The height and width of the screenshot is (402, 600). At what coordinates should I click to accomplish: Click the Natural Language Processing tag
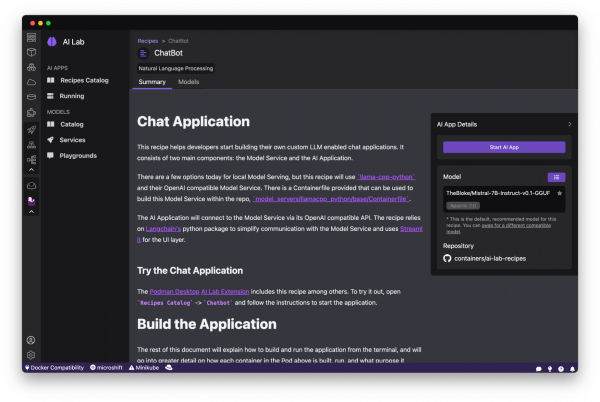click(x=176, y=68)
